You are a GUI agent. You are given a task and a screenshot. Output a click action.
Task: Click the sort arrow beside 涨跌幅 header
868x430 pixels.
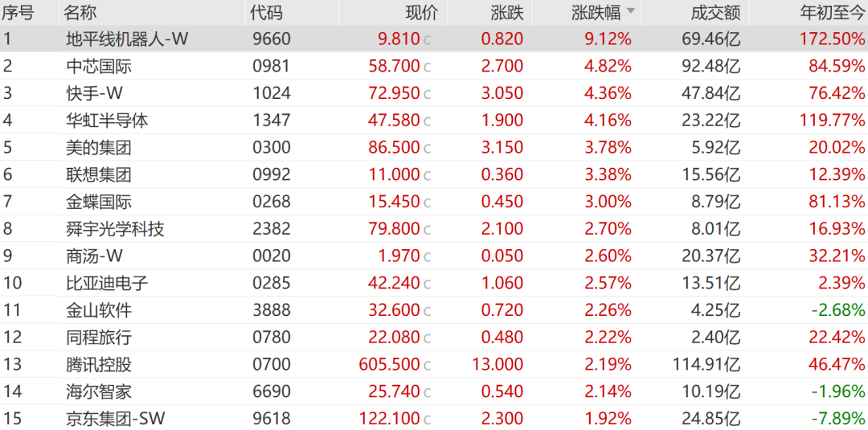point(631,11)
